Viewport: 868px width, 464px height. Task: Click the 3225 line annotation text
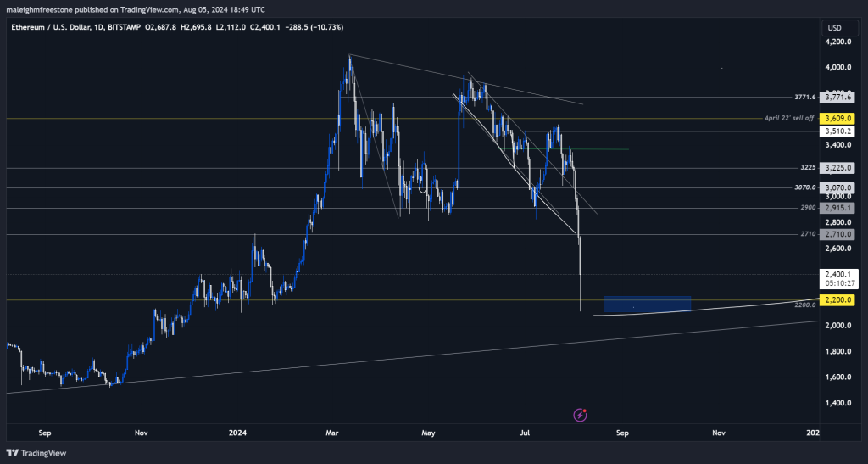click(x=808, y=168)
